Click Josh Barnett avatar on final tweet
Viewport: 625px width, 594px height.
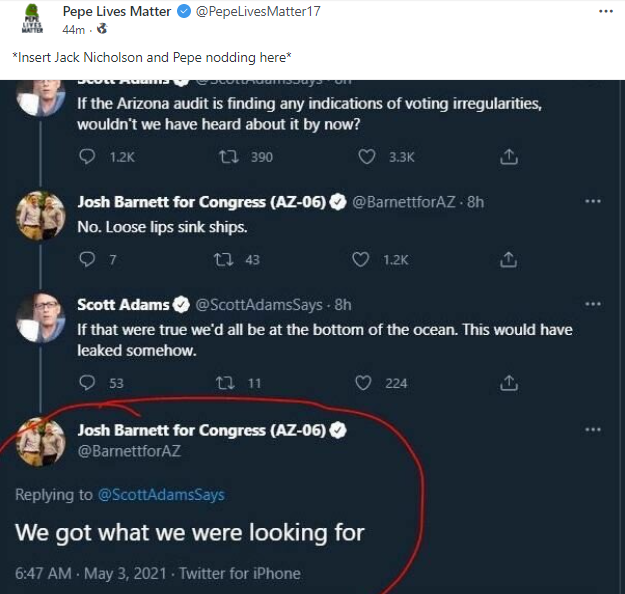pyautogui.click(x=41, y=441)
